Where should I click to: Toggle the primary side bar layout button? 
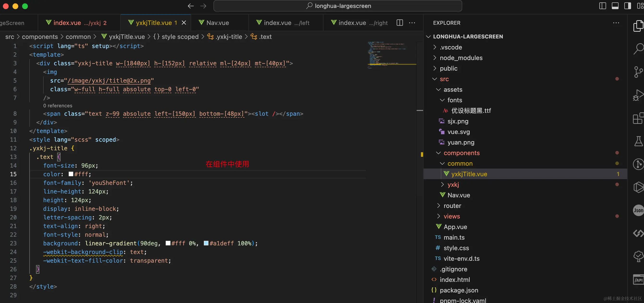click(603, 6)
